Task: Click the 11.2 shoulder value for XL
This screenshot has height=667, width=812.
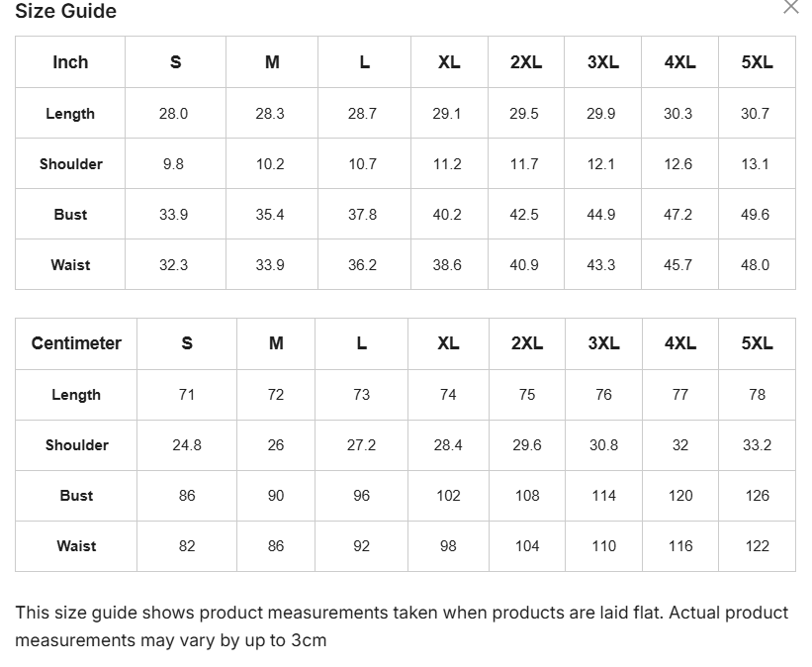Action: (447, 164)
